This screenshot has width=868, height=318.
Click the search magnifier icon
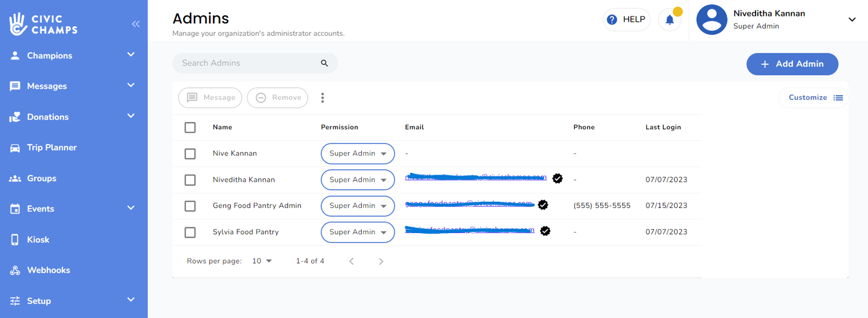[x=324, y=63]
